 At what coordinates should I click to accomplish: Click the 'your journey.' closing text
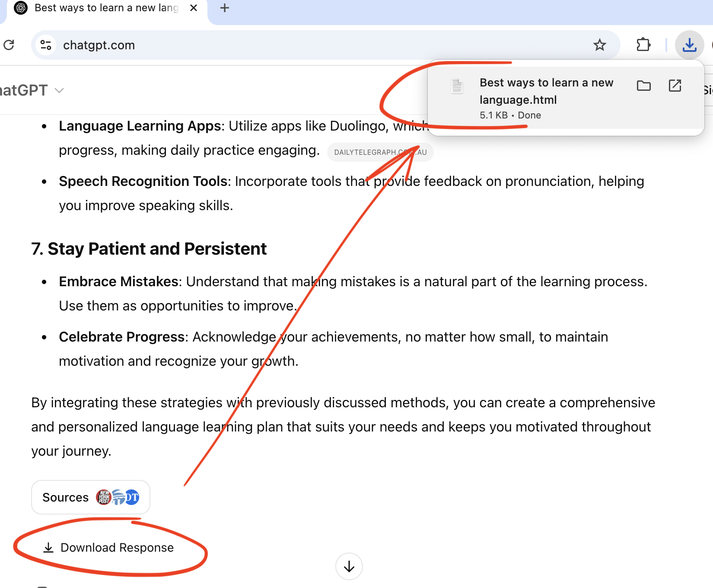tap(71, 451)
